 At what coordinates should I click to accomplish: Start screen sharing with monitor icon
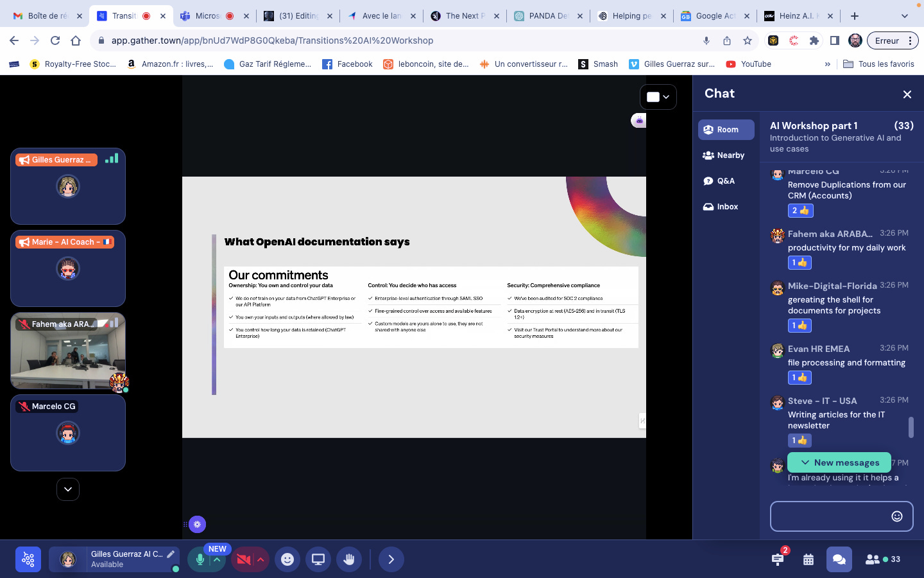point(318,559)
